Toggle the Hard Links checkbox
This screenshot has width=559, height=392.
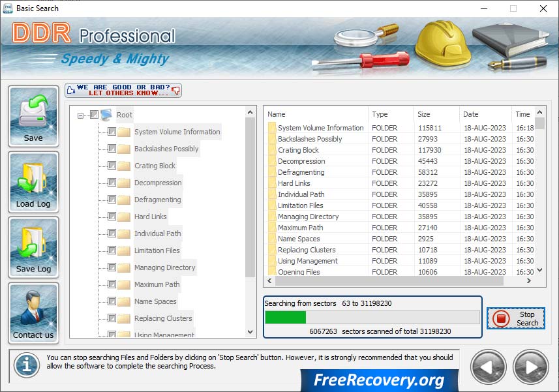[x=112, y=217]
